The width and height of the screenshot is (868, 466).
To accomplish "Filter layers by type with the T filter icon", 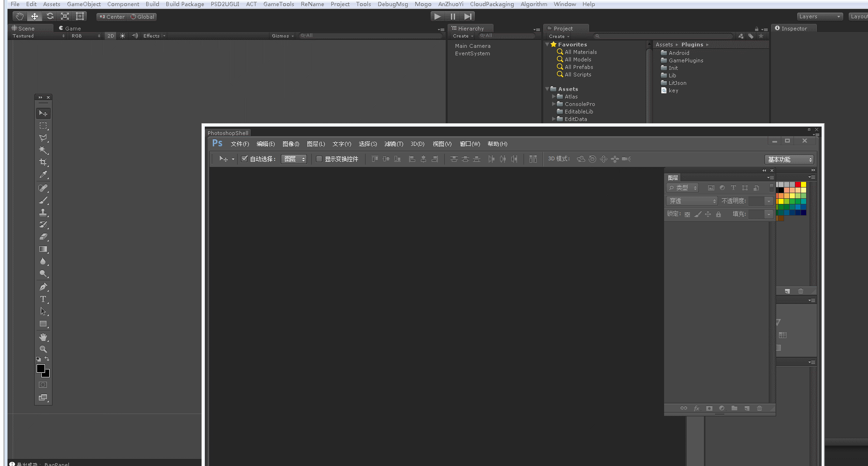I will point(733,188).
